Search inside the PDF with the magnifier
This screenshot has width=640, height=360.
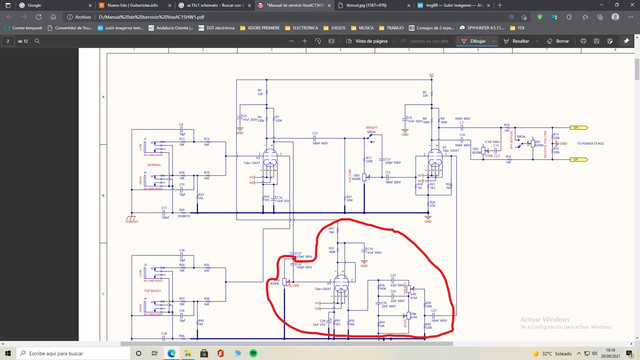coord(37,41)
